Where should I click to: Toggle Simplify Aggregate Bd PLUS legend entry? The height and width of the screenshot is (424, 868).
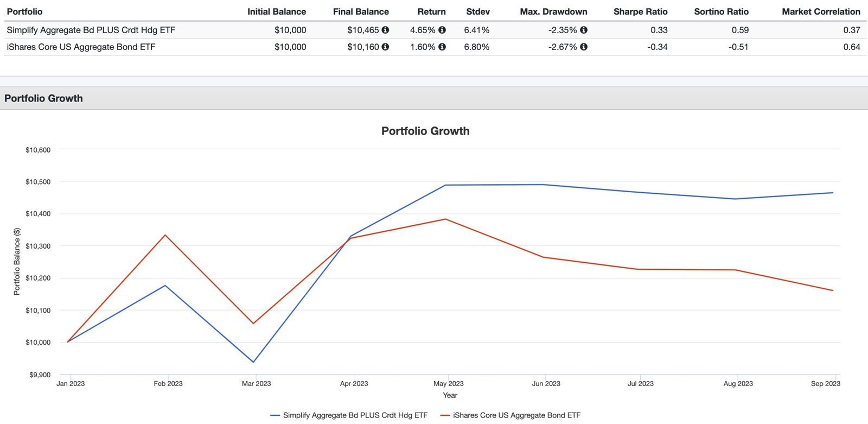[x=349, y=415]
